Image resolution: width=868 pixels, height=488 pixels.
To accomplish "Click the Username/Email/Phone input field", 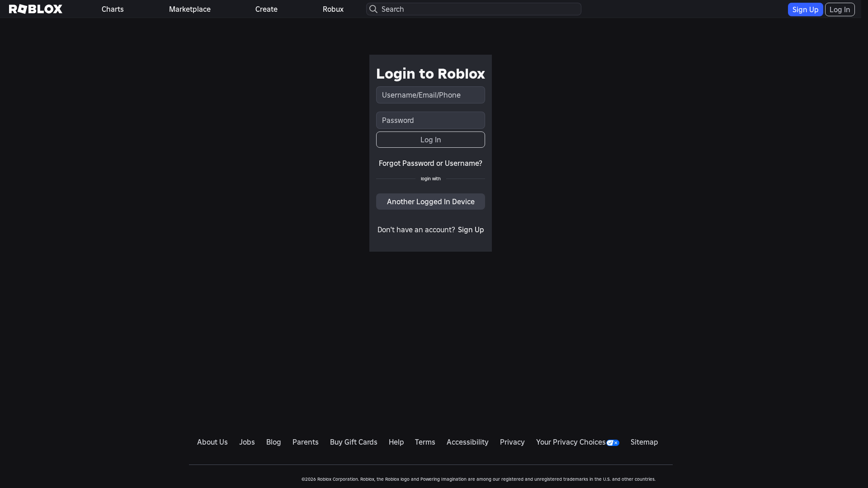I will (x=430, y=95).
